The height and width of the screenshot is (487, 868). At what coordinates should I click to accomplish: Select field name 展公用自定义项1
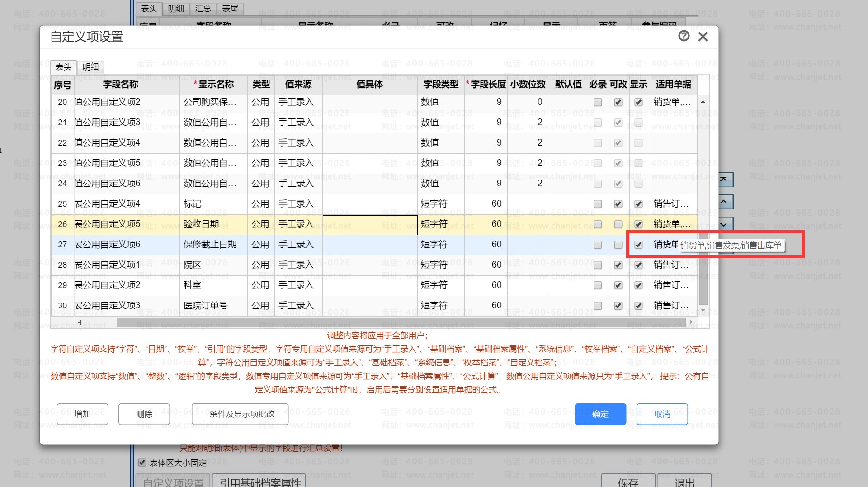pos(127,265)
